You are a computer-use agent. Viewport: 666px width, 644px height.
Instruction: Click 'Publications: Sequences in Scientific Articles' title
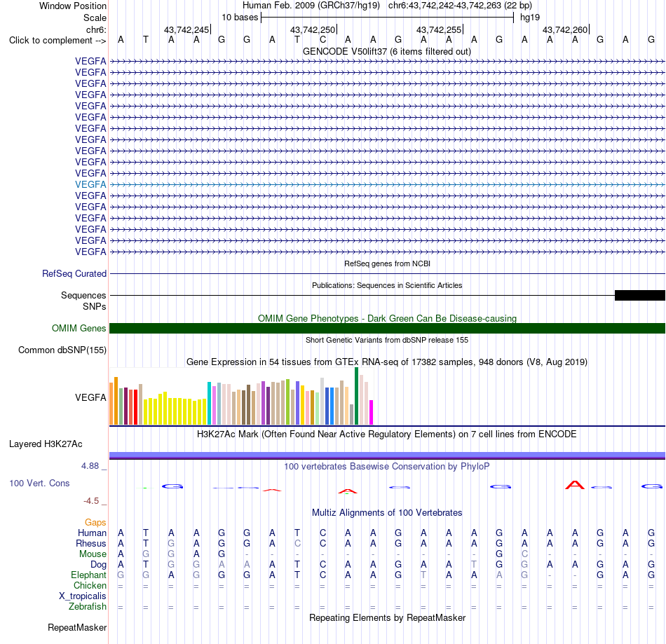[387, 285]
